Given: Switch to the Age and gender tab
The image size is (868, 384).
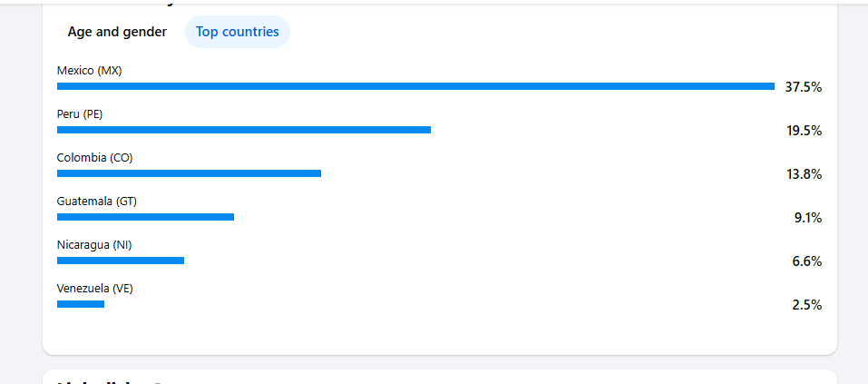Looking at the screenshot, I should [117, 32].
